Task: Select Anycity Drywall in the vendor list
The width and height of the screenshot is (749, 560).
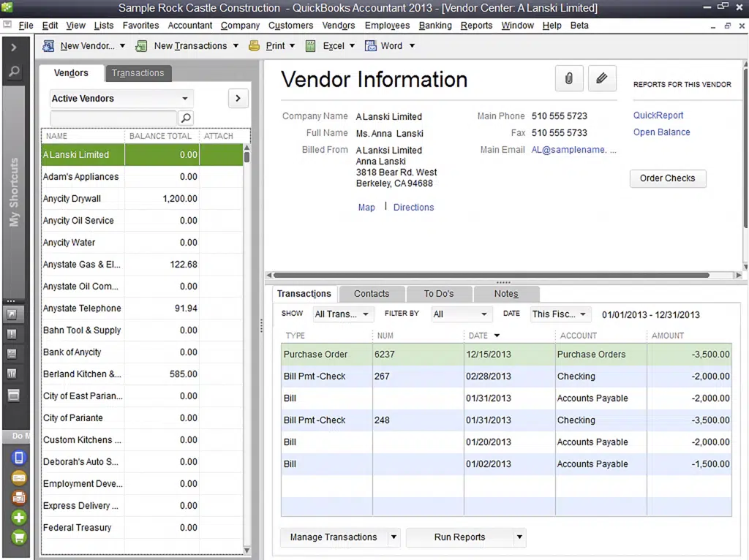Action: 72,199
